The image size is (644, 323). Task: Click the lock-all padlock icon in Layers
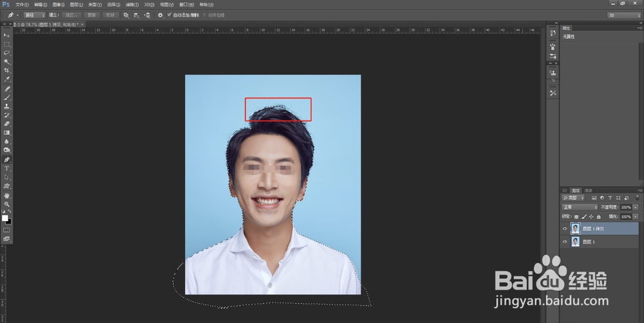click(x=599, y=217)
